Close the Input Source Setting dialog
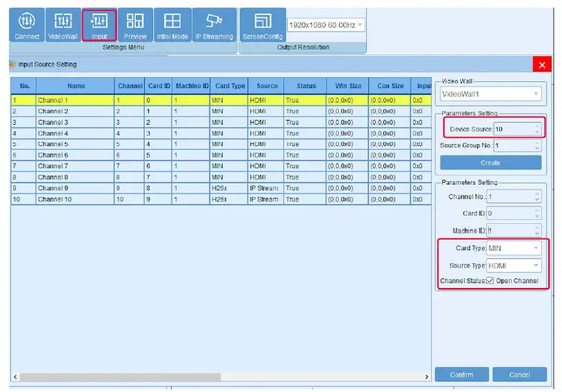Screen dimensions: 562x392 (541, 65)
